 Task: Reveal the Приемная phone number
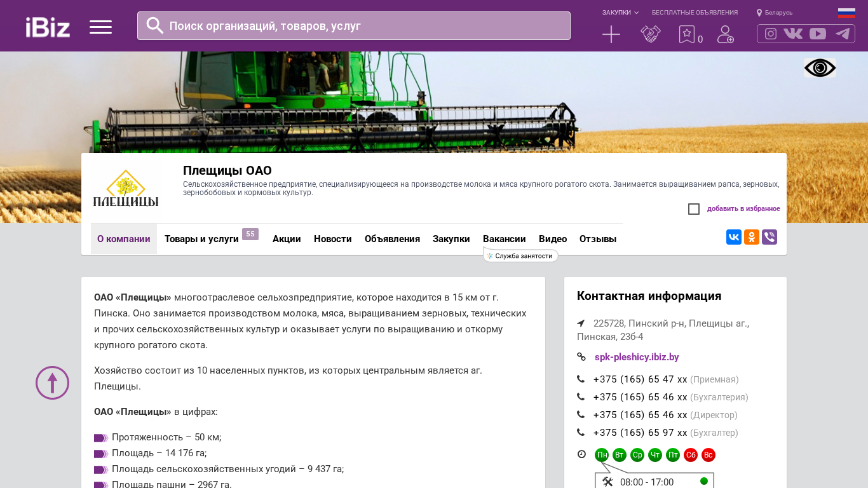[x=640, y=379]
